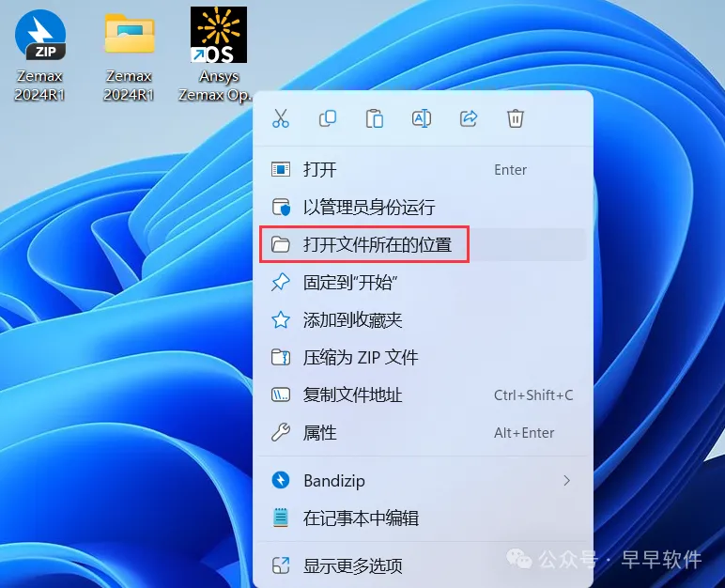Click the Paste clipboard icon
The image size is (725, 588).
pyautogui.click(x=375, y=118)
